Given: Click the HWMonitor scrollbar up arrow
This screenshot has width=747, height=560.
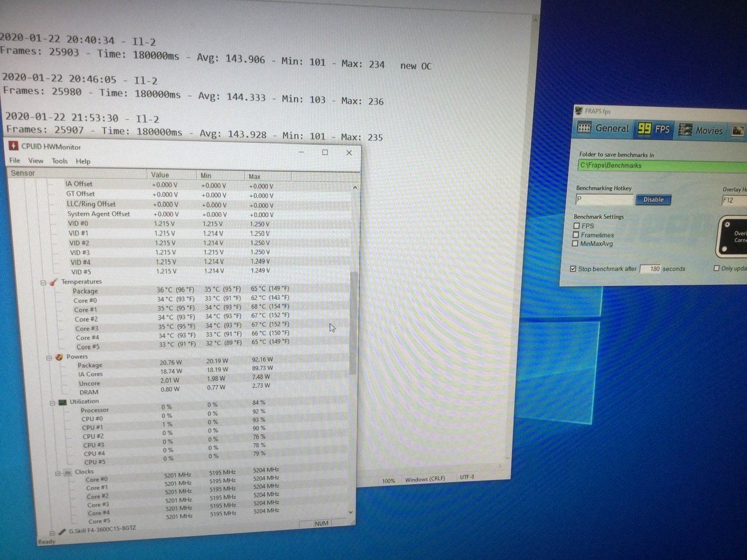Looking at the screenshot, I should [354, 188].
